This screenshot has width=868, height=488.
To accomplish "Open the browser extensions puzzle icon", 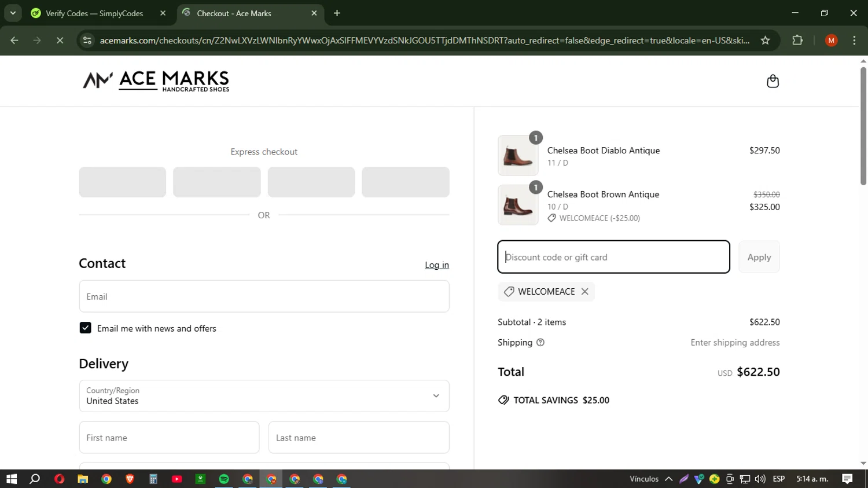I will (797, 41).
